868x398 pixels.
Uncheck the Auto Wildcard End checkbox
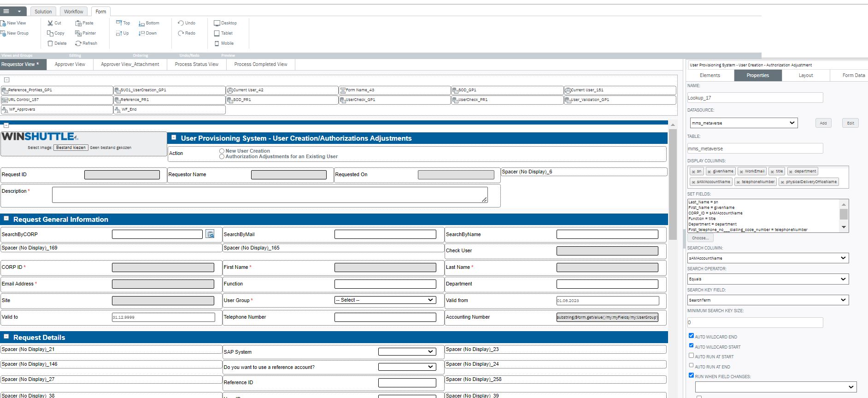pos(691,336)
